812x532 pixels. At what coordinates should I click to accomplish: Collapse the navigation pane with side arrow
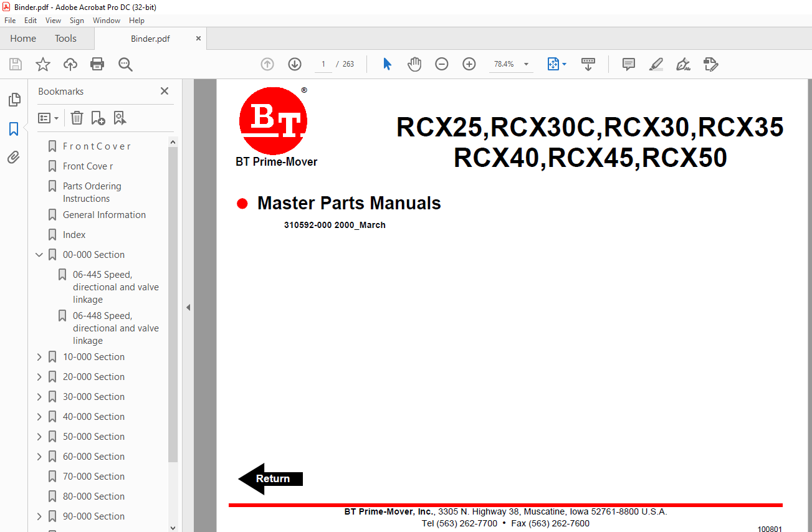188,307
